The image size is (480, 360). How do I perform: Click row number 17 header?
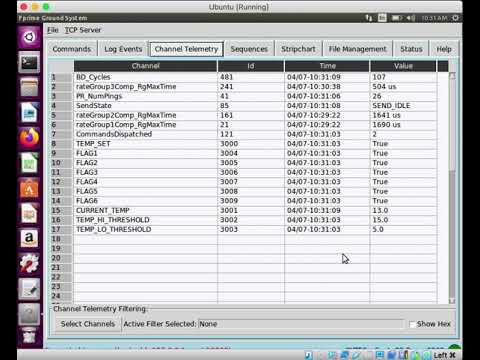[x=61, y=229]
